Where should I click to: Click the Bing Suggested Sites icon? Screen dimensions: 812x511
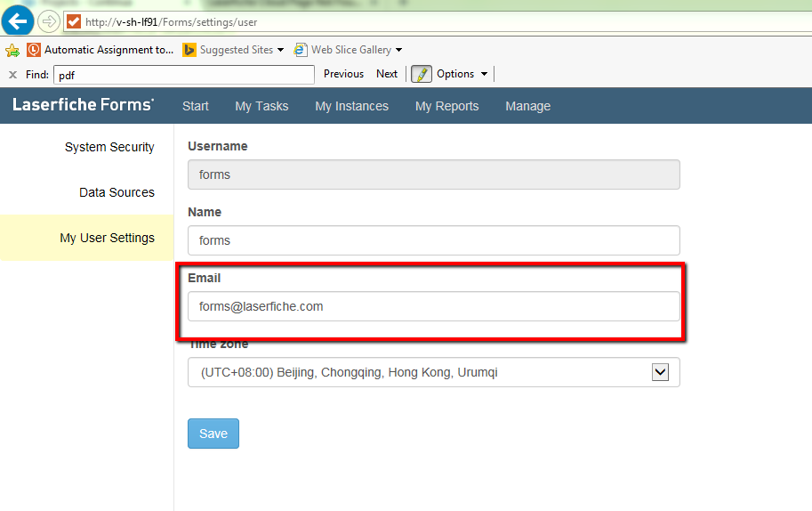coord(189,50)
